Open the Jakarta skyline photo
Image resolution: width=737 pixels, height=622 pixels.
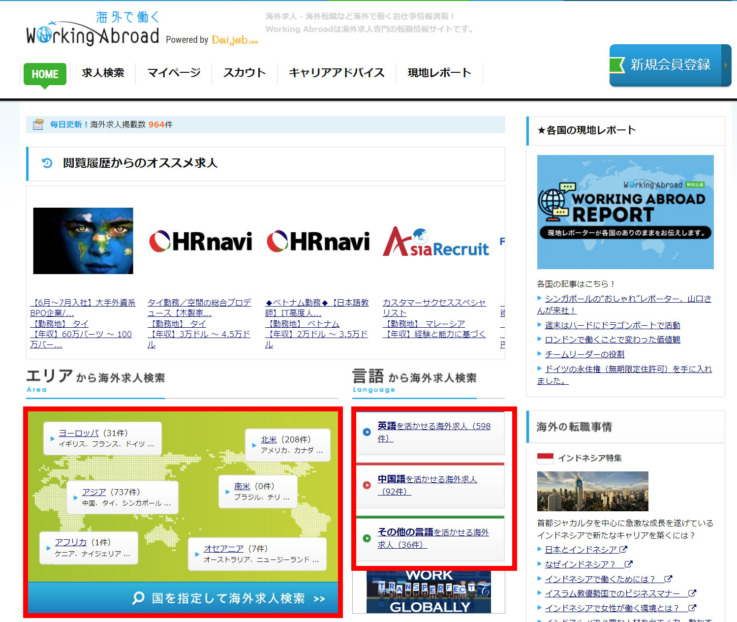pyautogui.click(x=593, y=491)
